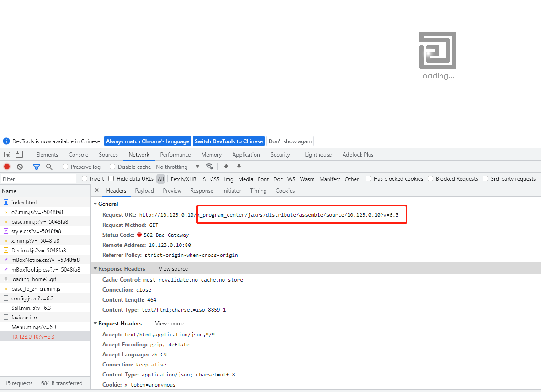
Task: Toggle the device toolbar icon
Action: point(19,155)
